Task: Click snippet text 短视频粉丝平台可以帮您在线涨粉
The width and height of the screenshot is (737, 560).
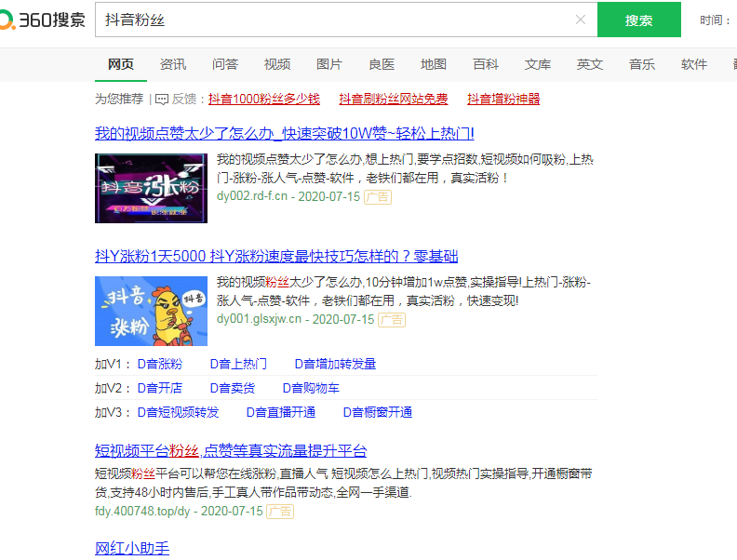Action: coord(186,473)
